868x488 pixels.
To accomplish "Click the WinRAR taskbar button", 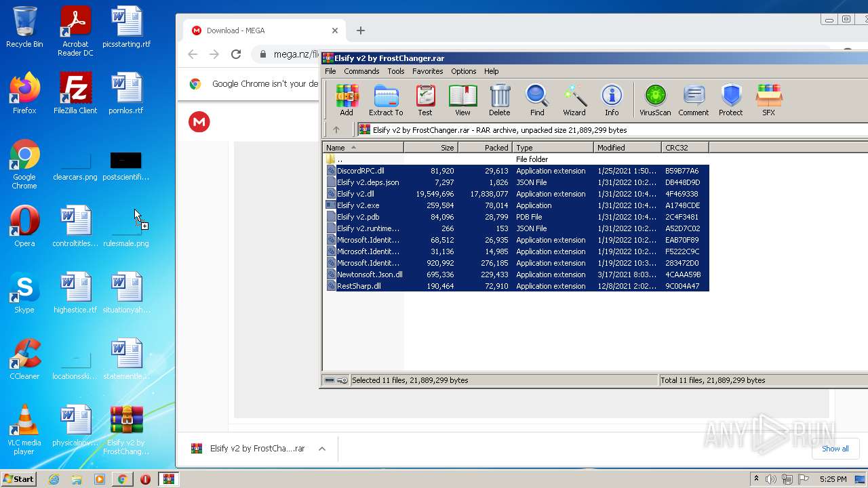I will click(x=169, y=479).
